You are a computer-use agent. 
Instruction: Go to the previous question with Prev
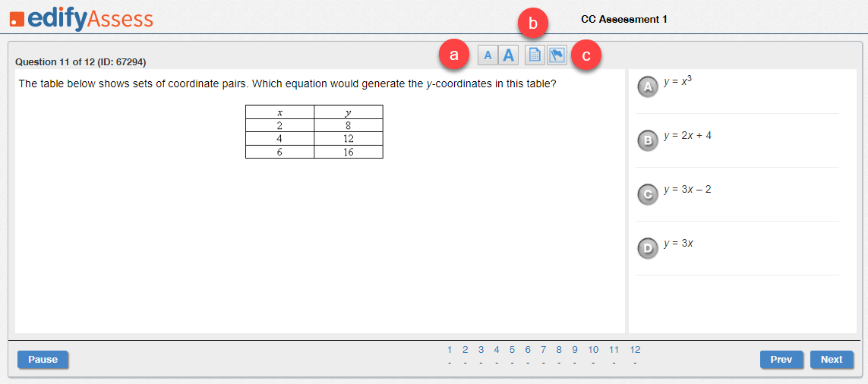[x=781, y=359]
